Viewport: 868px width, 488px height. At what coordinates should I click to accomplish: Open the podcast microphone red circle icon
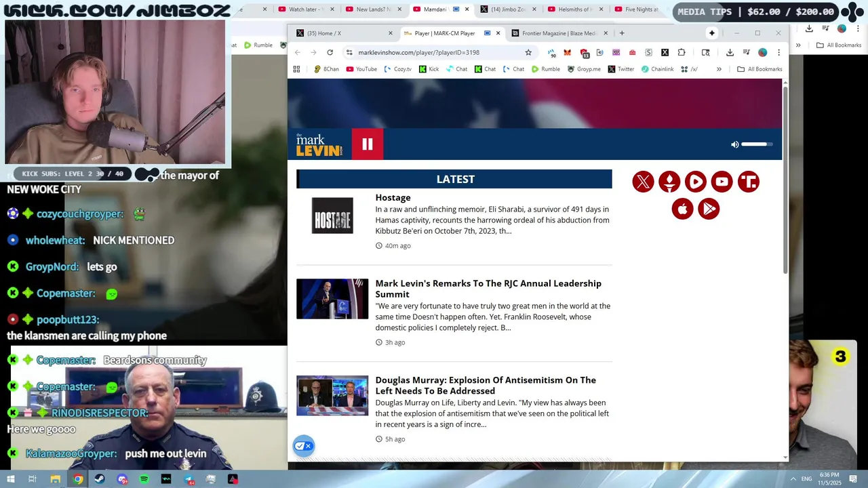[x=669, y=182]
